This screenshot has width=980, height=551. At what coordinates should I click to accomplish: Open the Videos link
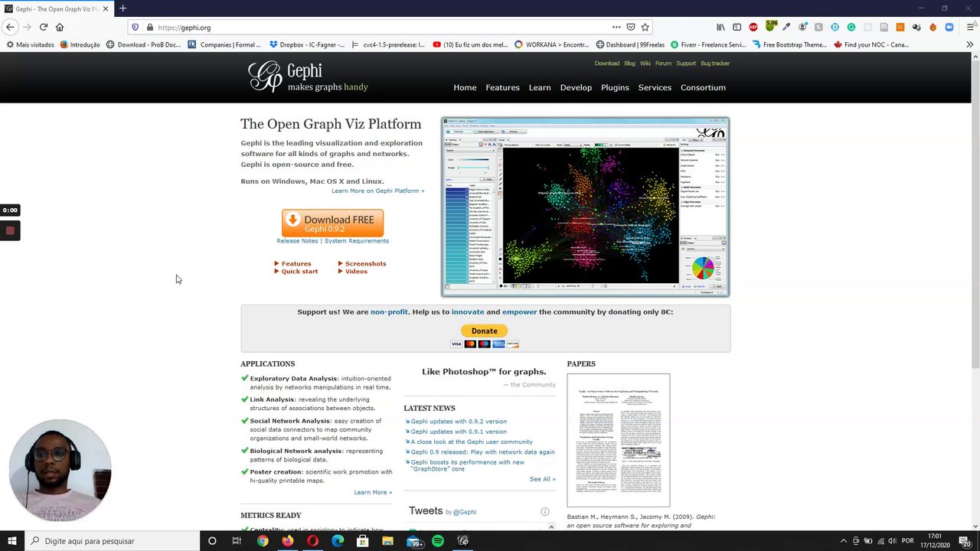tap(356, 271)
